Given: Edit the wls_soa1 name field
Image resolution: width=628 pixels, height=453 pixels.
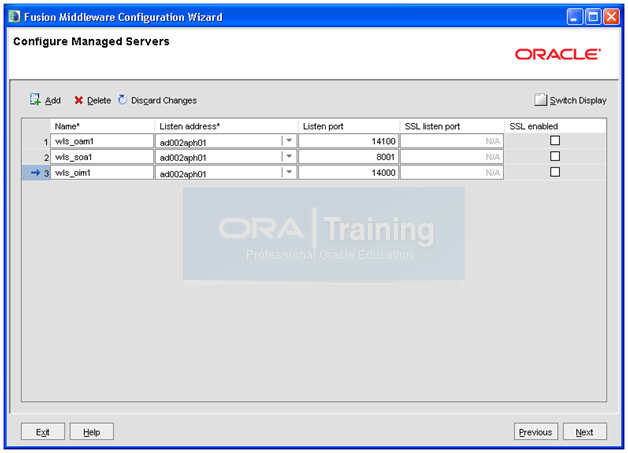Looking at the screenshot, I should point(102,157).
